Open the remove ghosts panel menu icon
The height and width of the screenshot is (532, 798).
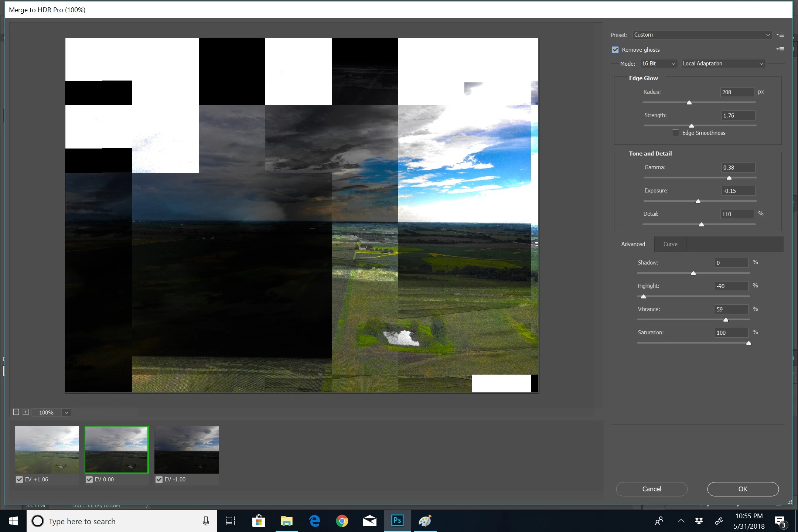(780, 49)
